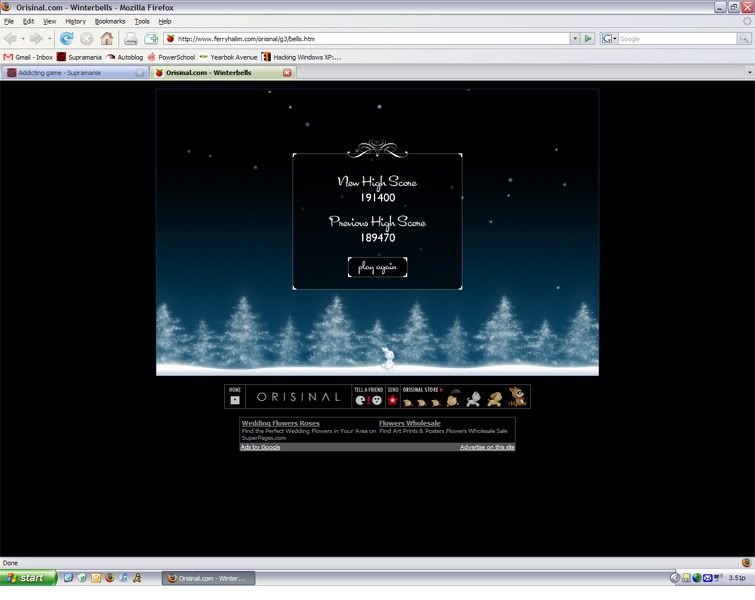Click the green Go arrow beside address bar
The image size is (755, 600).
tap(588, 39)
